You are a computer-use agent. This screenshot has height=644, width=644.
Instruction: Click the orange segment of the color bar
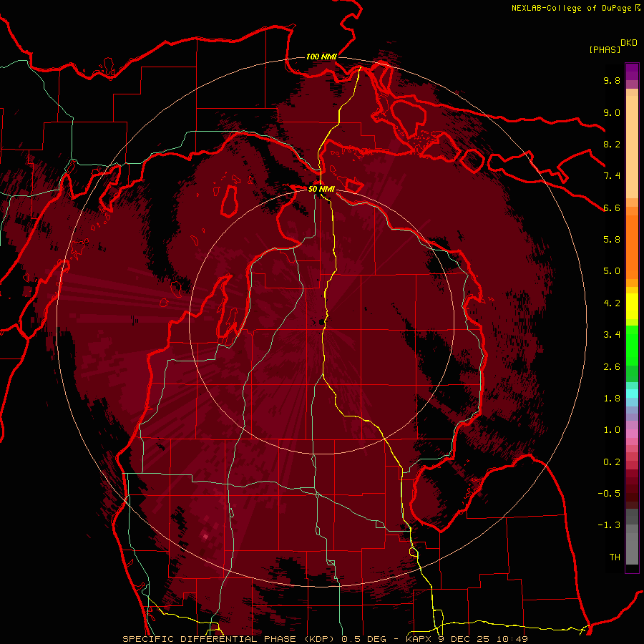pos(632,246)
